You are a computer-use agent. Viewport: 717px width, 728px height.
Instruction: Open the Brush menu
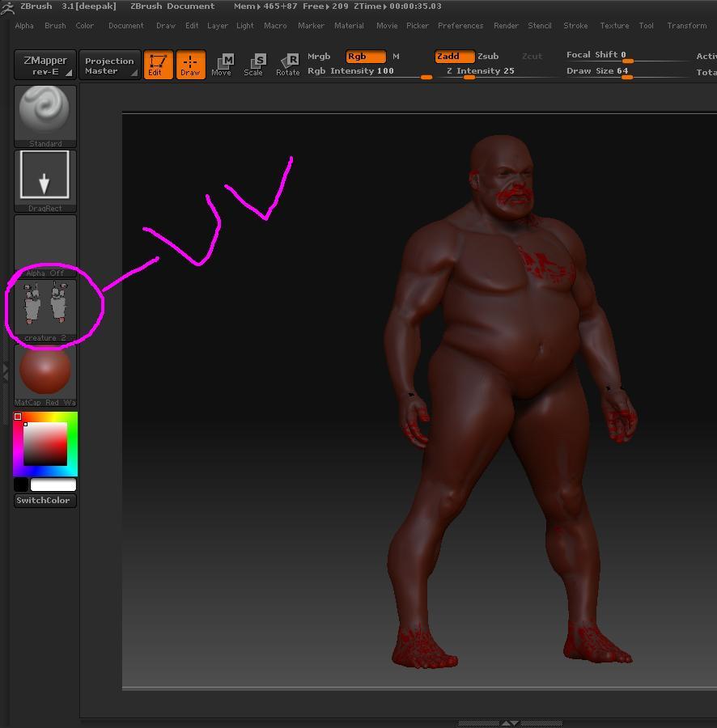tap(55, 26)
